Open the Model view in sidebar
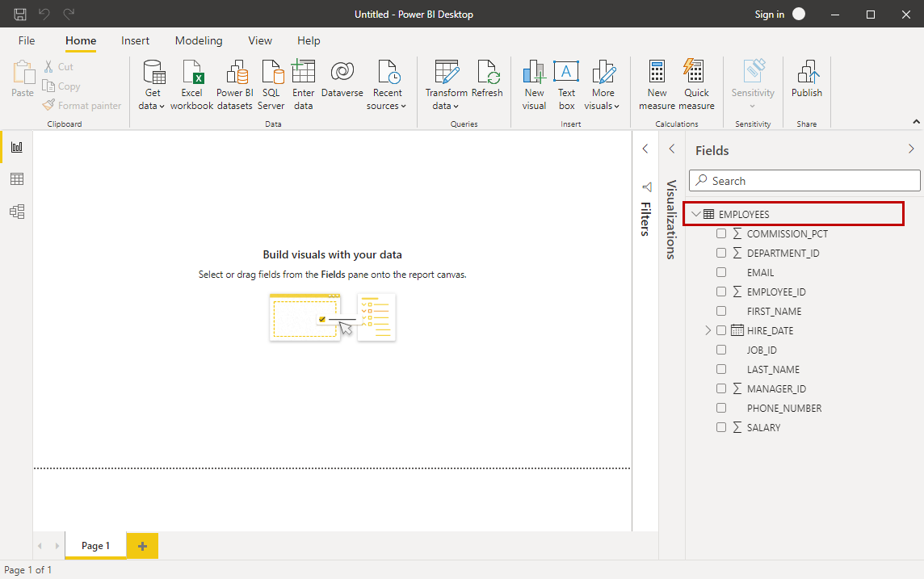Viewport: 924px width, 579px height. tap(16, 212)
